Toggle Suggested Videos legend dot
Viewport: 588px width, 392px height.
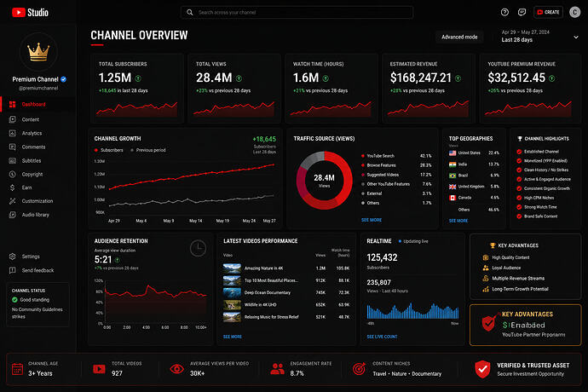click(x=363, y=175)
